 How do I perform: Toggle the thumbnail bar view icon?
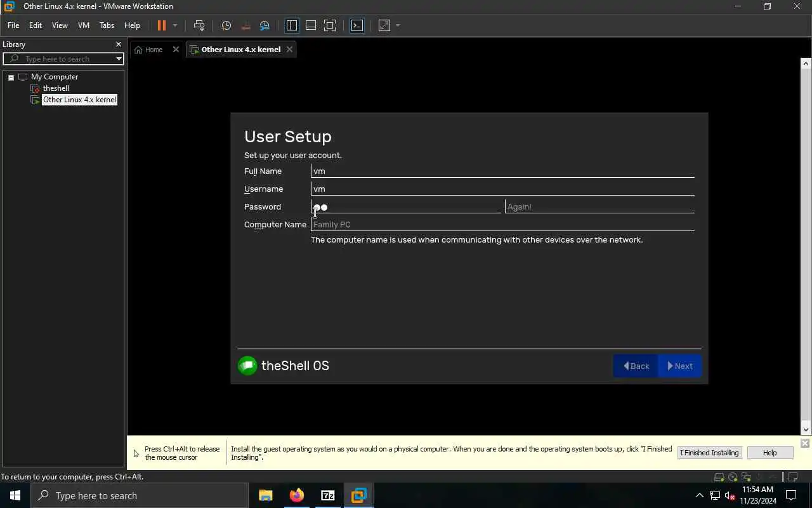311,25
